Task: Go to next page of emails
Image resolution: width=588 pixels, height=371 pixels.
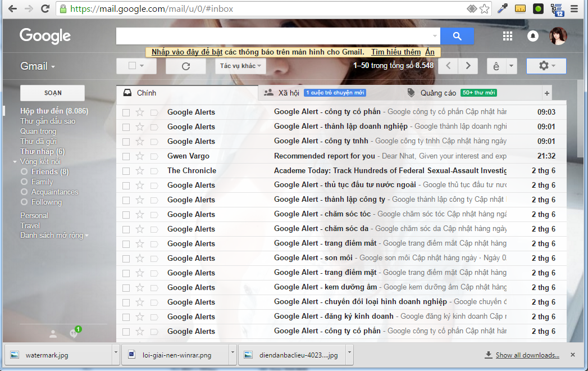Action: pyautogui.click(x=467, y=66)
